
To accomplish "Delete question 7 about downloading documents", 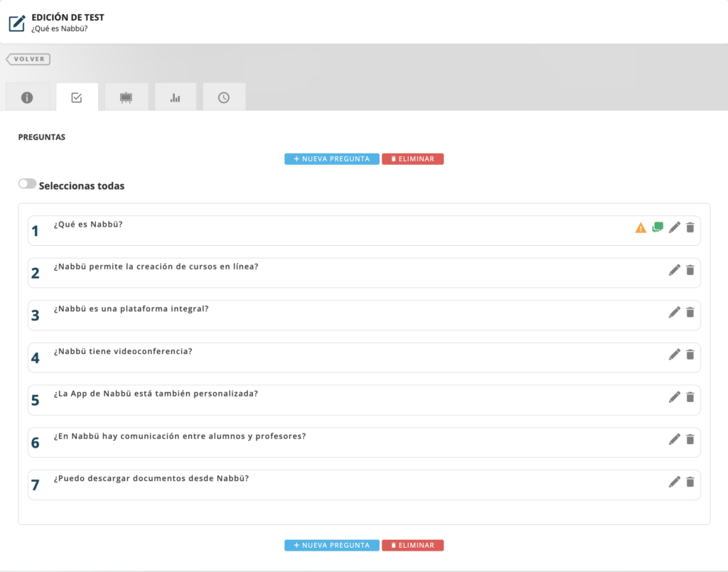I will pos(690,482).
